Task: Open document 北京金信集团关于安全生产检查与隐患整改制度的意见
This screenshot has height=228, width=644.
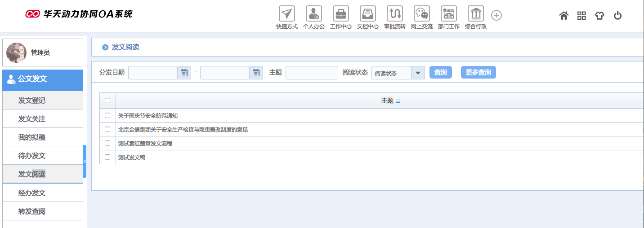Action: (x=183, y=130)
